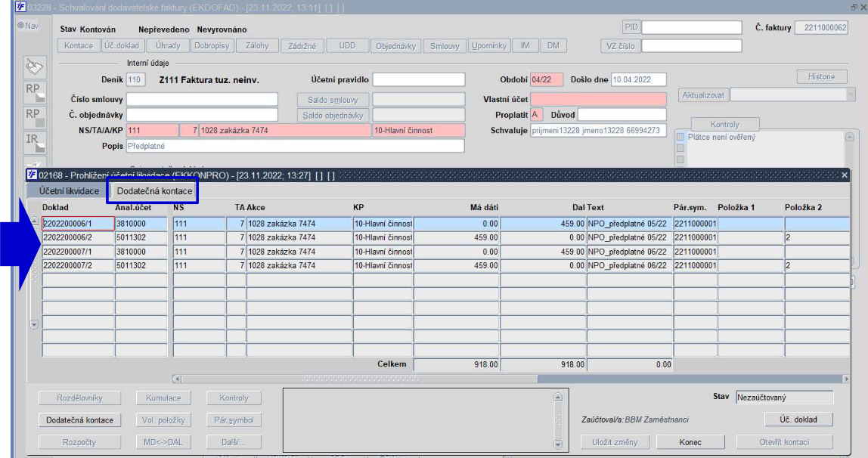Click the Kumulace button
Viewport: 868px width, 458px height.
pos(163,398)
